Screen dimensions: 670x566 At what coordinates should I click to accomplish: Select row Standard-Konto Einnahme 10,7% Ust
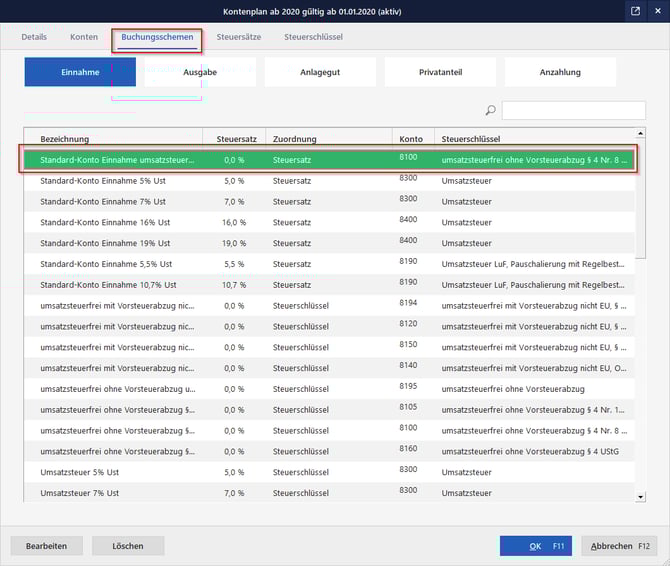tap(329, 285)
